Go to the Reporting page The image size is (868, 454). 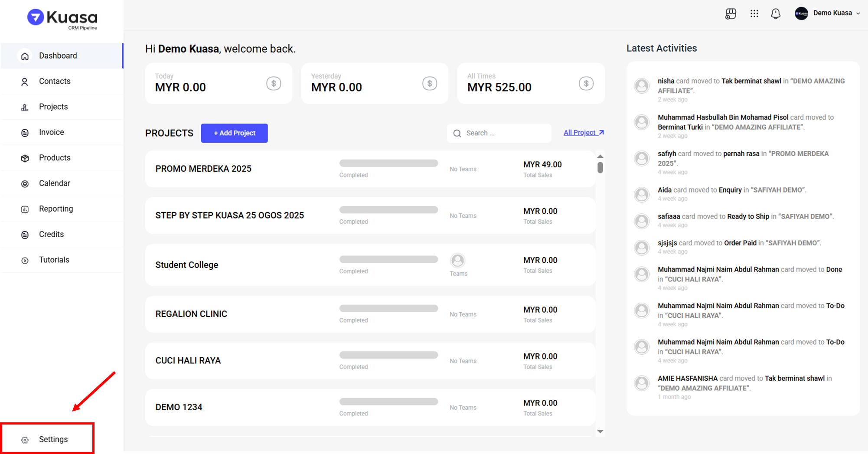(56, 209)
